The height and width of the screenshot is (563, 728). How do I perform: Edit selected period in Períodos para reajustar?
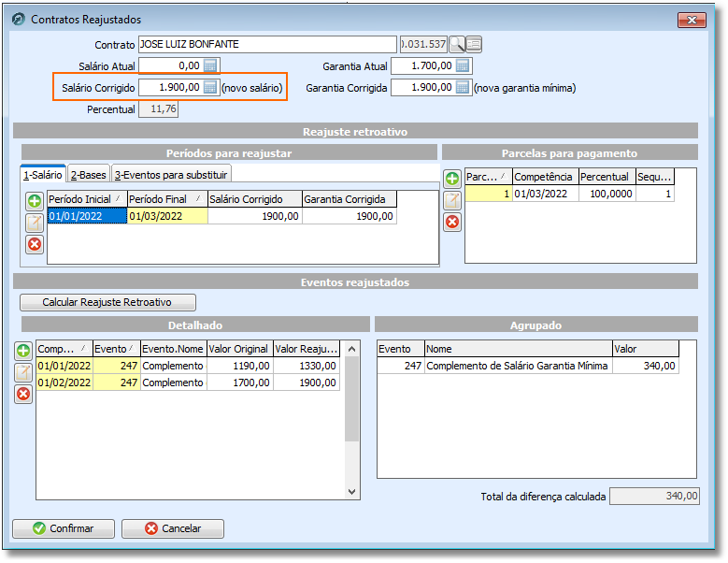[x=35, y=223]
